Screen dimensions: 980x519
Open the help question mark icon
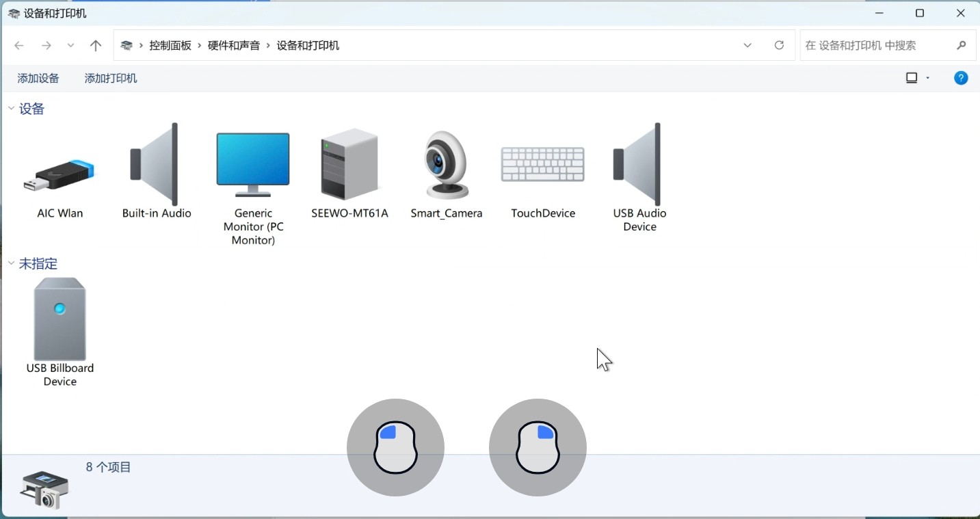(961, 78)
